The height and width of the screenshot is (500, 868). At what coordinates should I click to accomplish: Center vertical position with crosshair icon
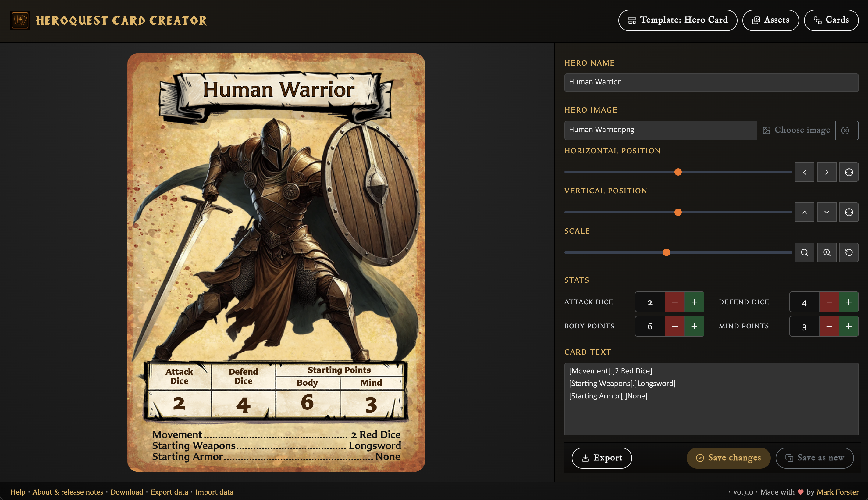849,212
